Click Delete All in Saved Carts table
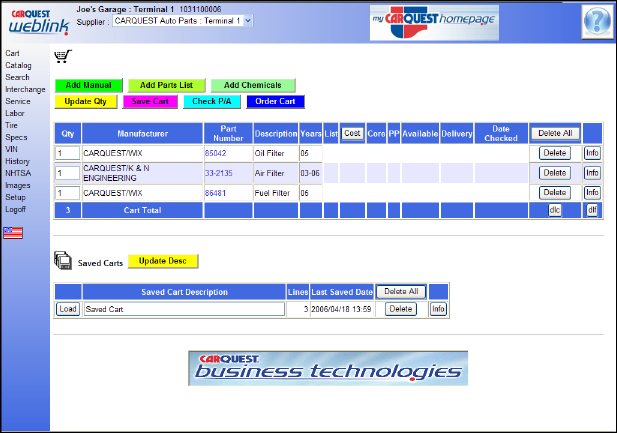The height and width of the screenshot is (433, 617). (401, 292)
